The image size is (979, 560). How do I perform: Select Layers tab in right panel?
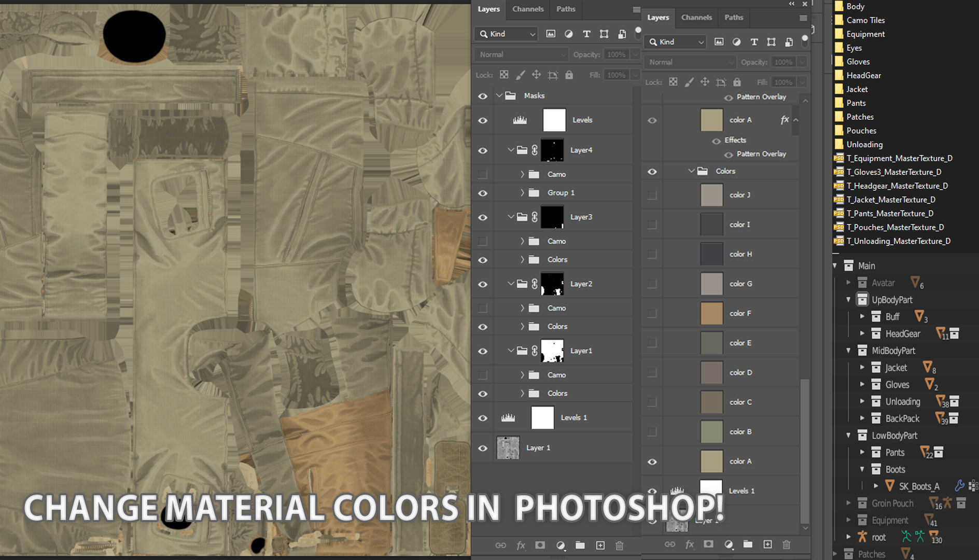coord(658,17)
